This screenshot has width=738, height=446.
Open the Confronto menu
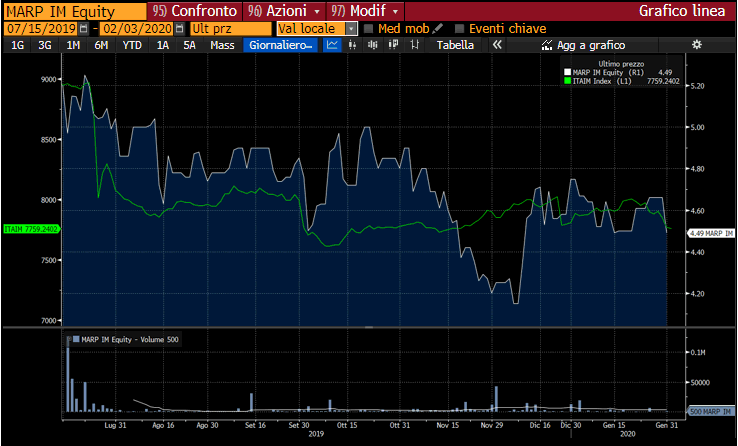pyautogui.click(x=195, y=10)
